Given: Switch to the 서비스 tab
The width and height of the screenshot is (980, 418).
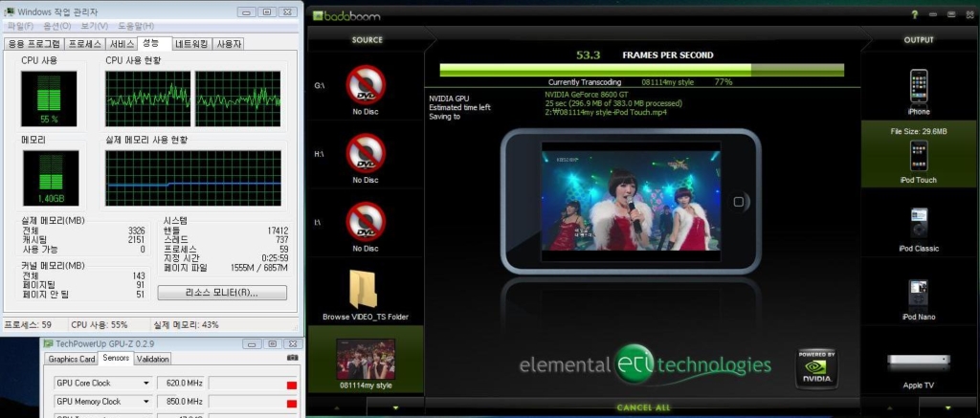Looking at the screenshot, I should (x=122, y=44).
